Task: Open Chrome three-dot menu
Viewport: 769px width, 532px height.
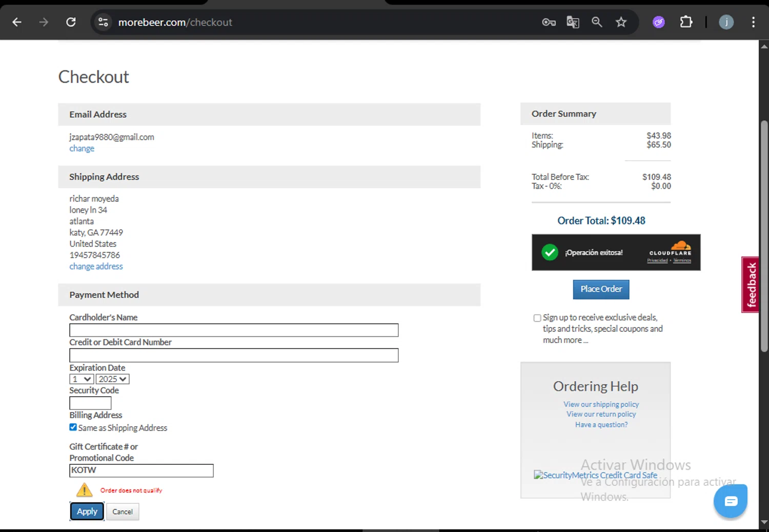Action: pos(753,22)
